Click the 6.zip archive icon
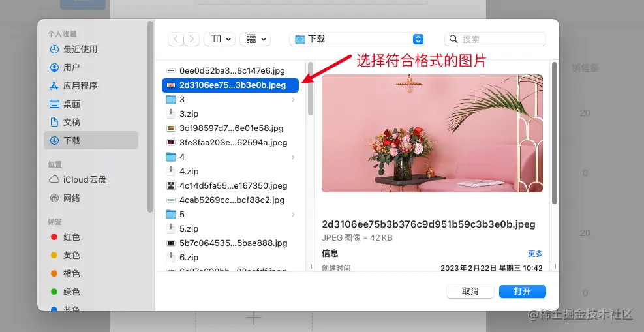The height and width of the screenshot is (332, 644). pos(171,257)
